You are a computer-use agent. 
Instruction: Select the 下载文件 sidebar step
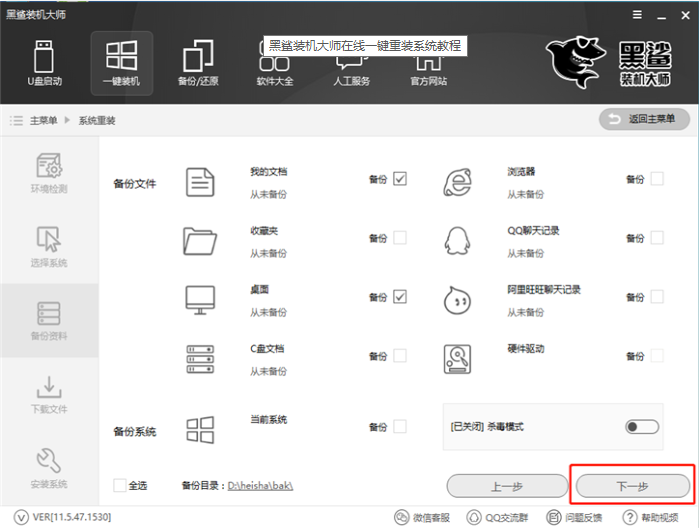click(49, 394)
